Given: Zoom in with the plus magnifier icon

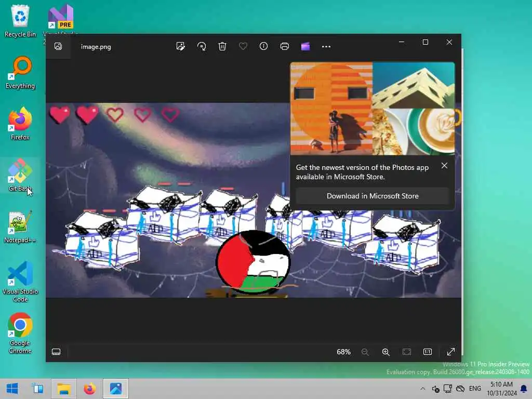Looking at the screenshot, I should (x=386, y=352).
